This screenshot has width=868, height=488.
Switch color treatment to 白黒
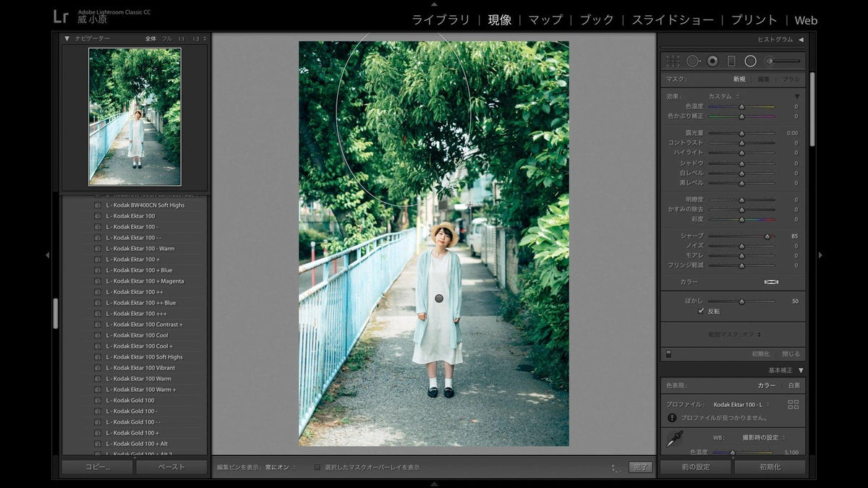793,385
